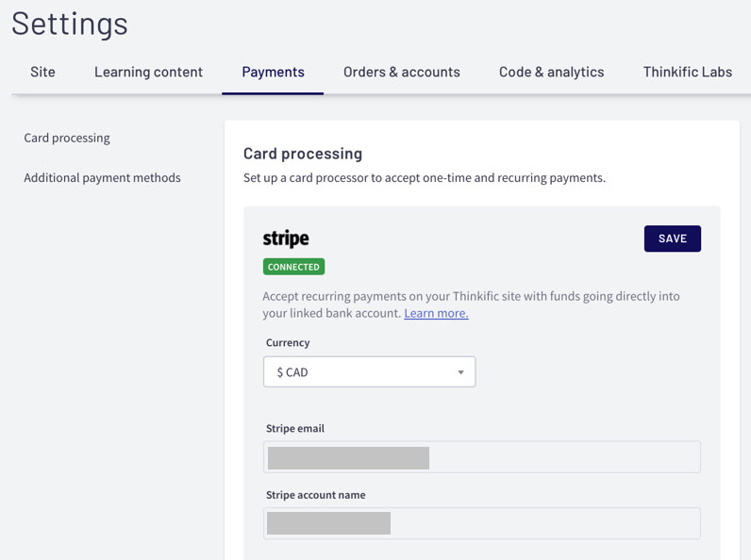The height and width of the screenshot is (560, 751).
Task: Click the Stripe email field
Action: pos(482,457)
